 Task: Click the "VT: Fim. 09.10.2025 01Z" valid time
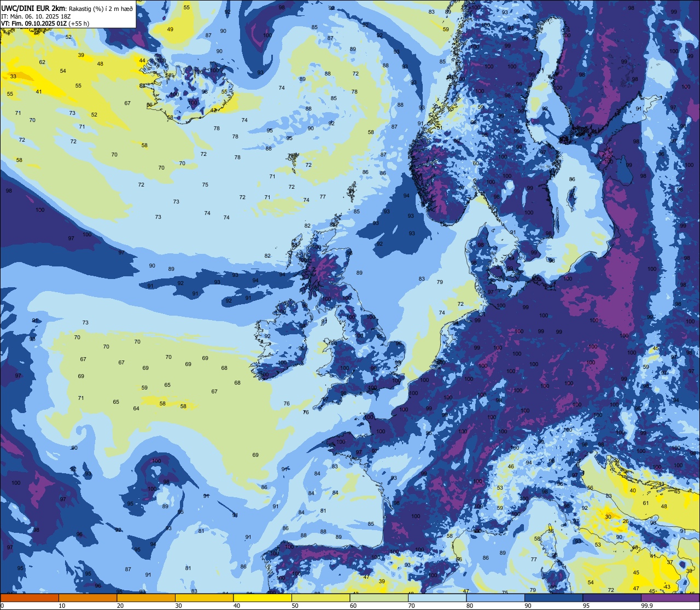[34, 24]
